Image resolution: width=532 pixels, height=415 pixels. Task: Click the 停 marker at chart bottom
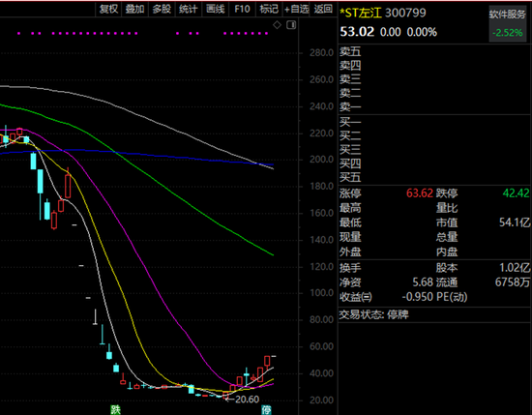tap(266, 409)
